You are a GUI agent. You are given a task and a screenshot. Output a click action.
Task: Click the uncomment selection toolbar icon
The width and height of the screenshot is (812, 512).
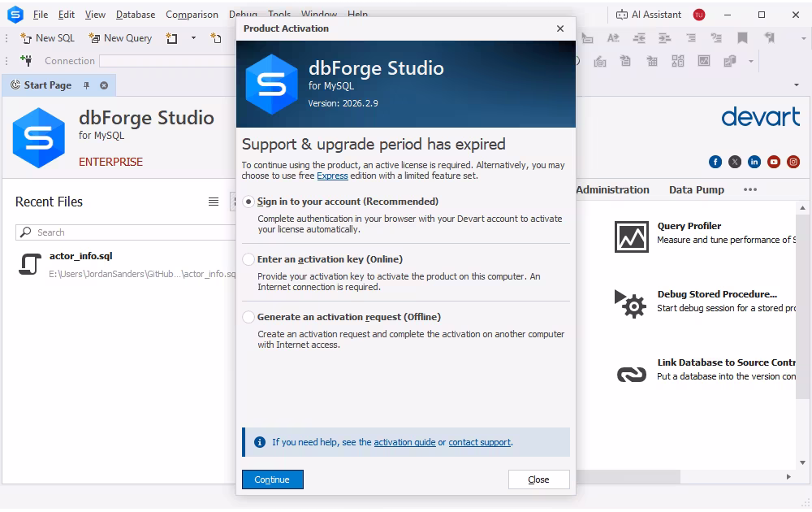716,38
